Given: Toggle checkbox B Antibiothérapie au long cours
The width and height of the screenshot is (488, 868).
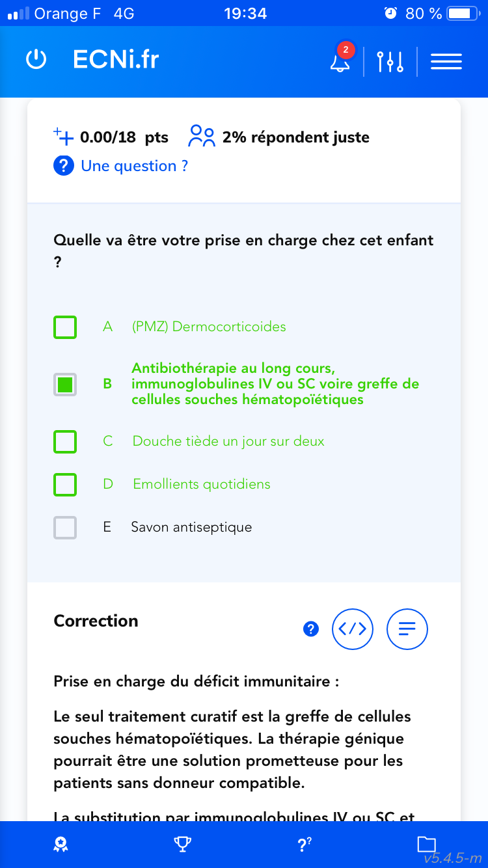Looking at the screenshot, I should (65, 384).
